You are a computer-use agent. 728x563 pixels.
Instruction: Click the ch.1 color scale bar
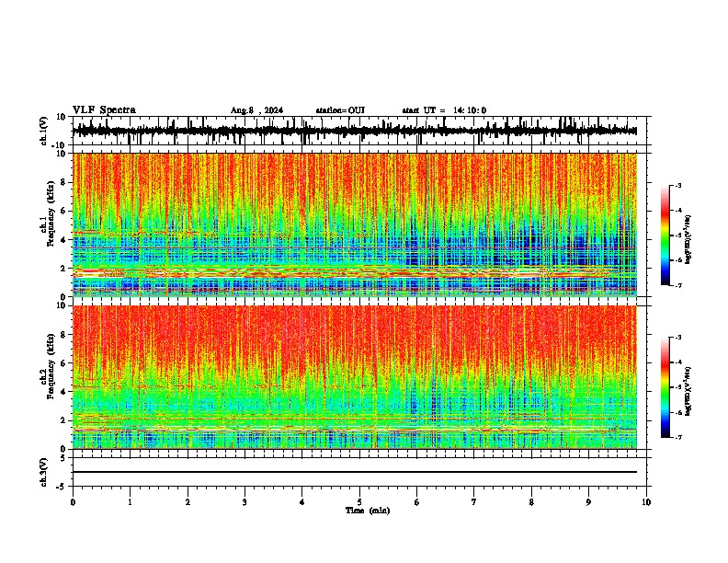(x=665, y=236)
